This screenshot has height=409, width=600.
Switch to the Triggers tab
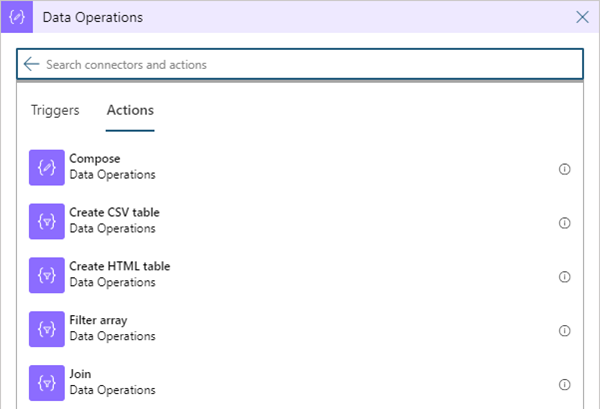(x=55, y=110)
